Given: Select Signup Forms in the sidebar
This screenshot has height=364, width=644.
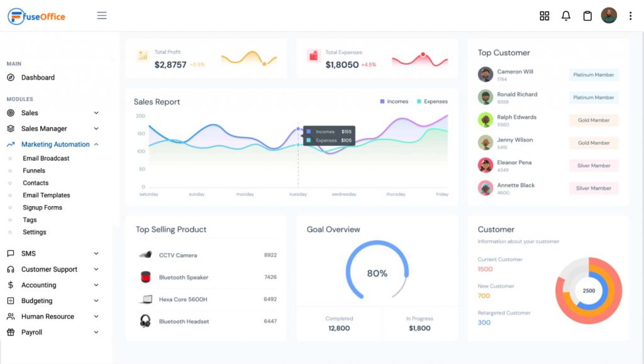Looking at the screenshot, I should [x=43, y=207].
